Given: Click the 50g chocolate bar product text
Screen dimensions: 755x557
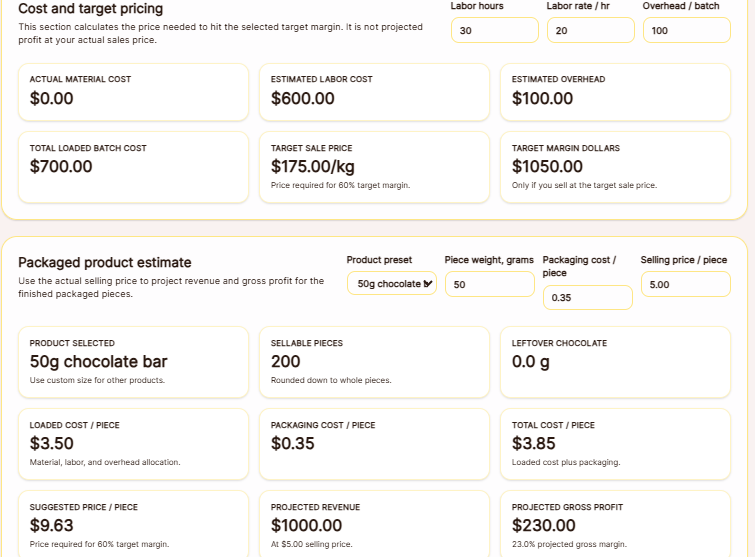Looking at the screenshot, I should (98, 362).
